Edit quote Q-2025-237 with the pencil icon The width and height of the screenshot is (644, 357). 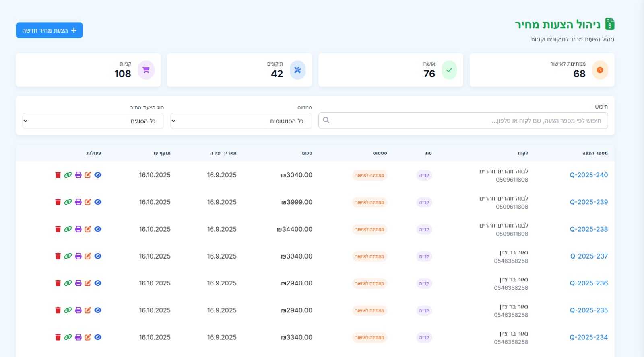(x=88, y=256)
